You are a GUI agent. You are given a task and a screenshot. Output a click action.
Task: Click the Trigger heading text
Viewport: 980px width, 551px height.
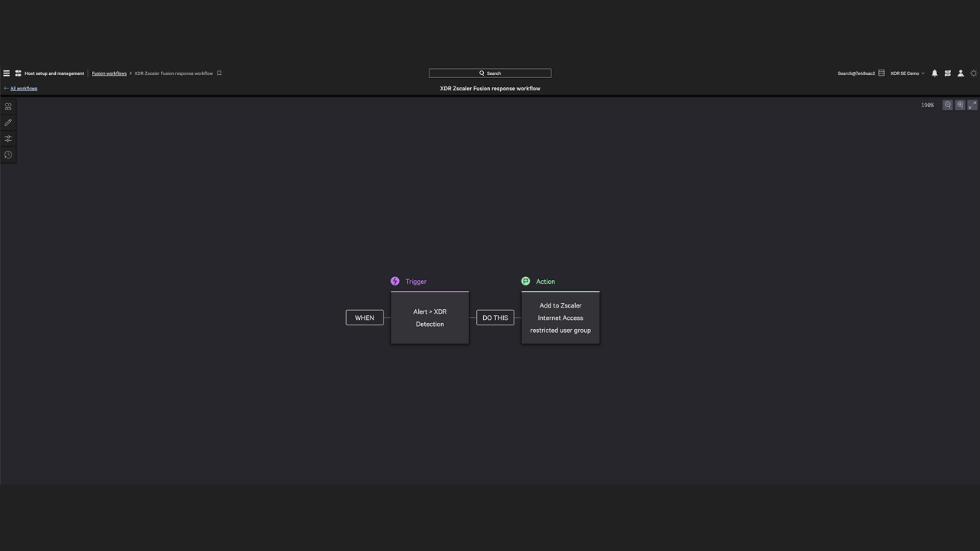pos(416,282)
